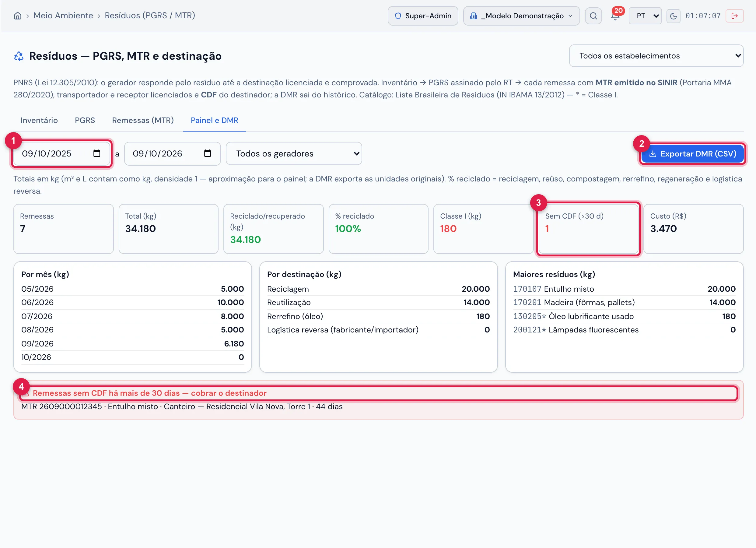Click the logout icon
The image size is (756, 548).
pos(735,16)
